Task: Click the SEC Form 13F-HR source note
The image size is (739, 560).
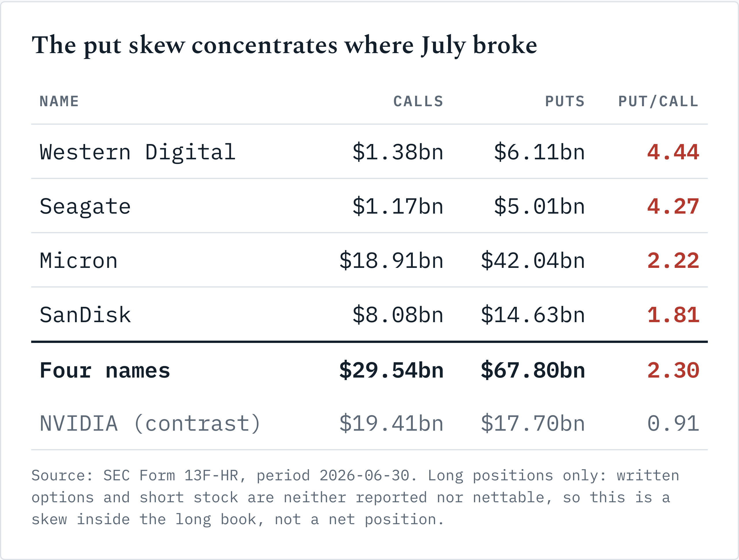Action: coord(355,498)
